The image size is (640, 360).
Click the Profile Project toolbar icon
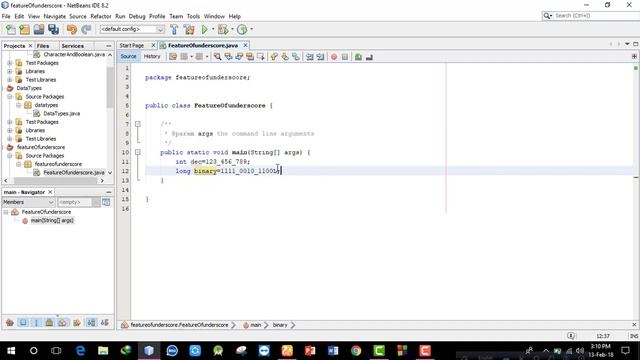click(242, 29)
